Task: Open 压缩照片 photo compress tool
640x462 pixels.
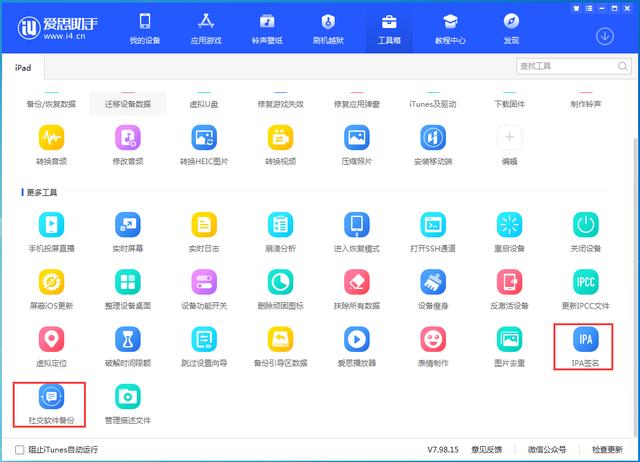Action: point(357,138)
